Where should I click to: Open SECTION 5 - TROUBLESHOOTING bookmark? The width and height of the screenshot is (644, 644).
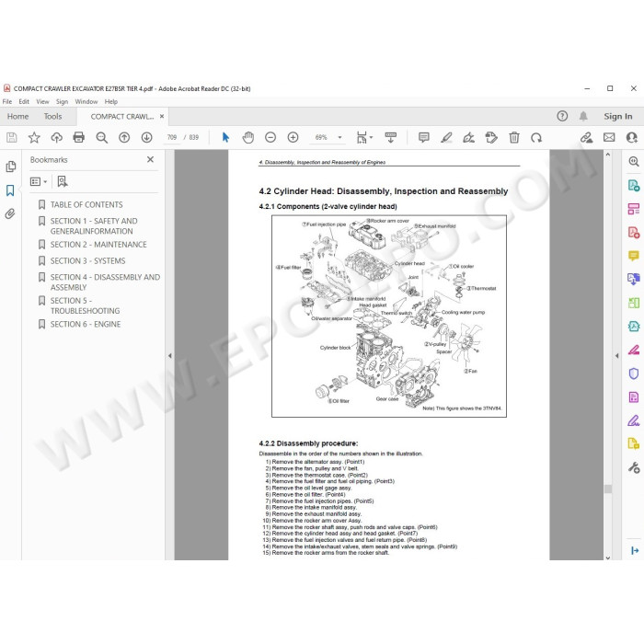click(85, 305)
